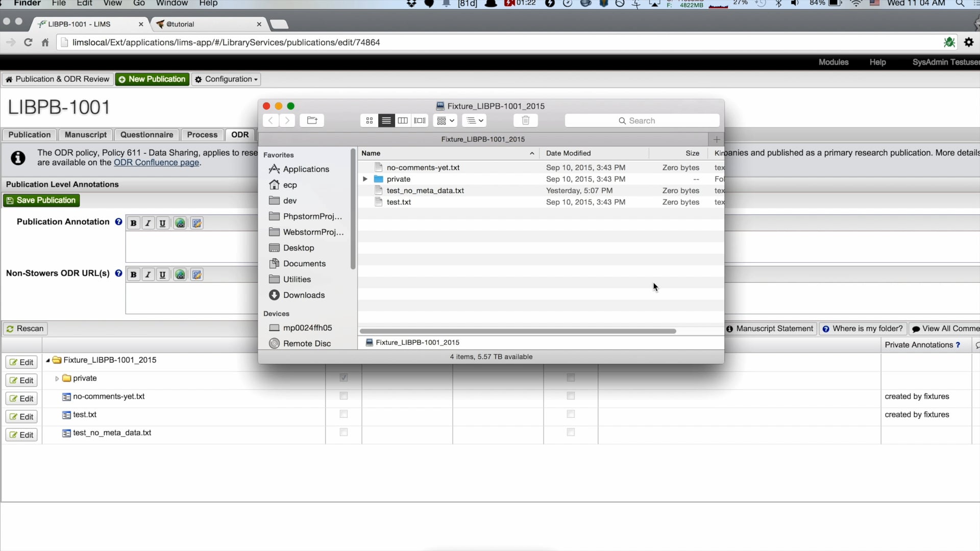
Task: Click Underline in Publication Annotation editor
Action: pyautogui.click(x=162, y=223)
